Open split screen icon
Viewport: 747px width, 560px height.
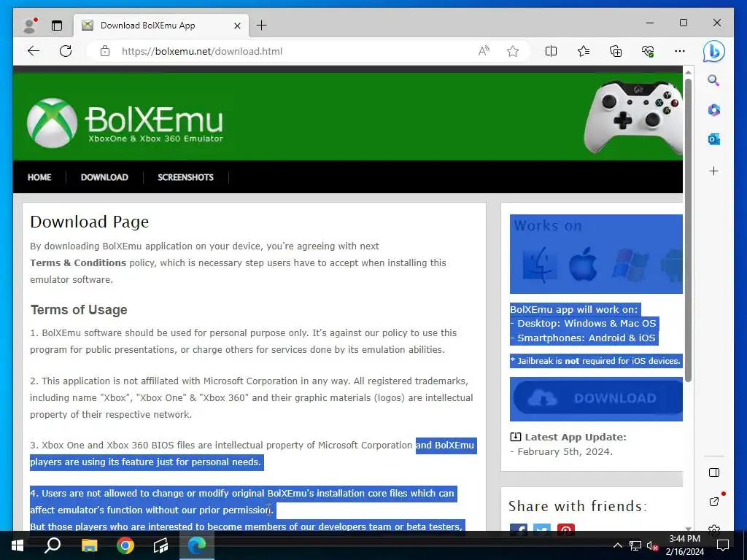coord(551,51)
